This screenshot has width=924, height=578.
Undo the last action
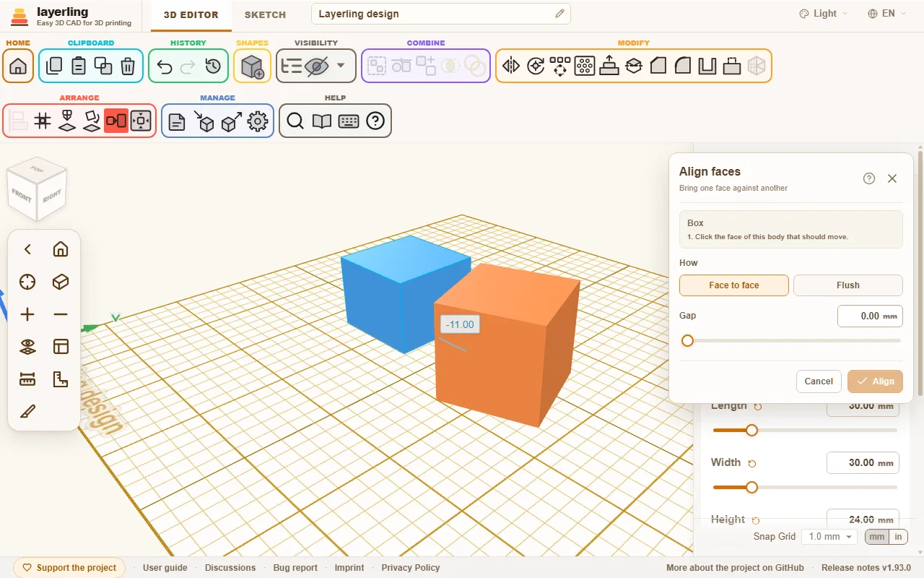[x=164, y=66]
